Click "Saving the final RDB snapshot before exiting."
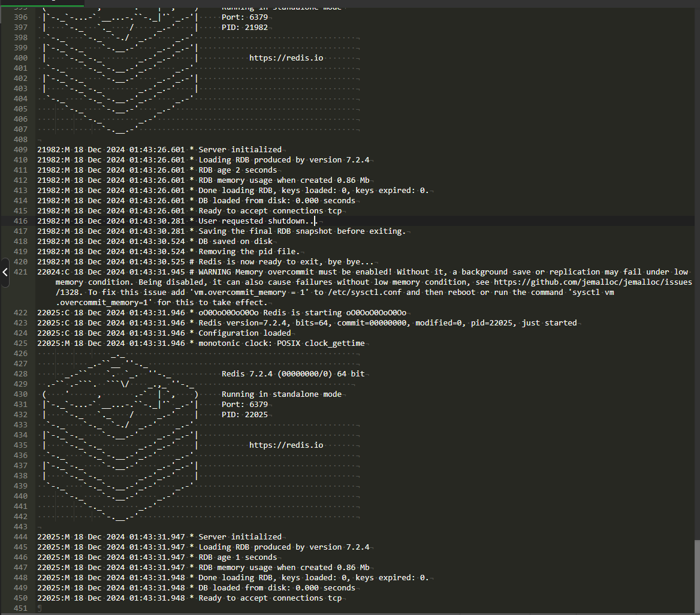Image resolution: width=700 pixels, height=615 pixels. 302,231
